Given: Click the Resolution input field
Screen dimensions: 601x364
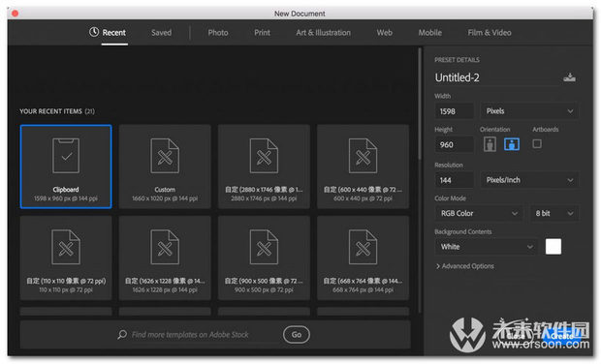Looking at the screenshot, I should (x=455, y=180).
